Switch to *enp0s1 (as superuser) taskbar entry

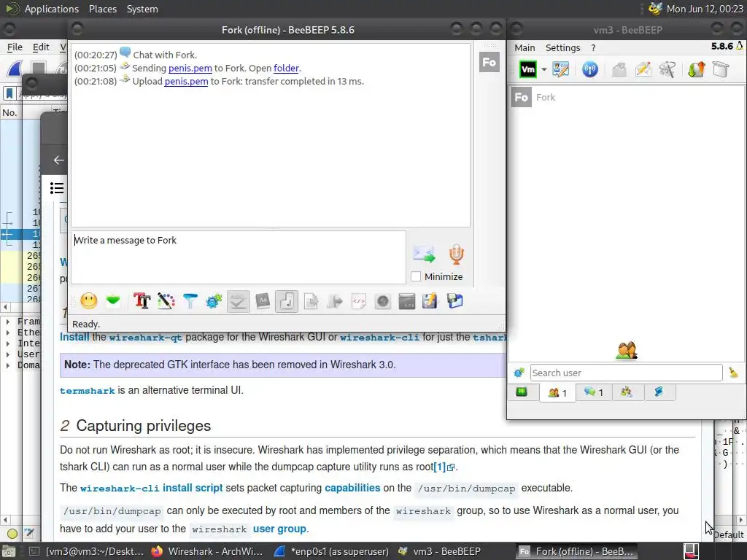coord(332,551)
